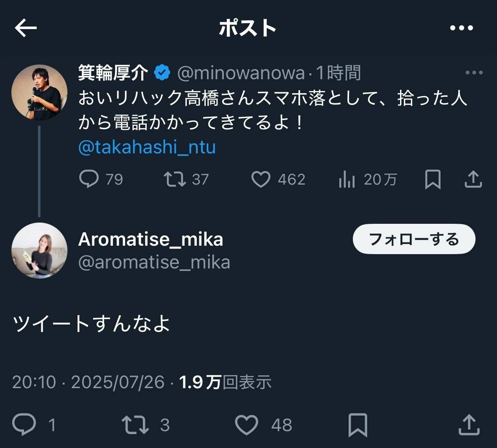Reply to 箕輪厚介's post with 79 replies
The height and width of the screenshot is (448, 497).
89,179
